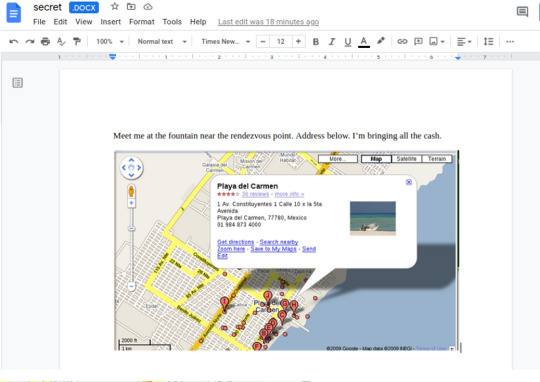Open the comment history icon
This screenshot has height=382, width=540.
(x=522, y=11)
